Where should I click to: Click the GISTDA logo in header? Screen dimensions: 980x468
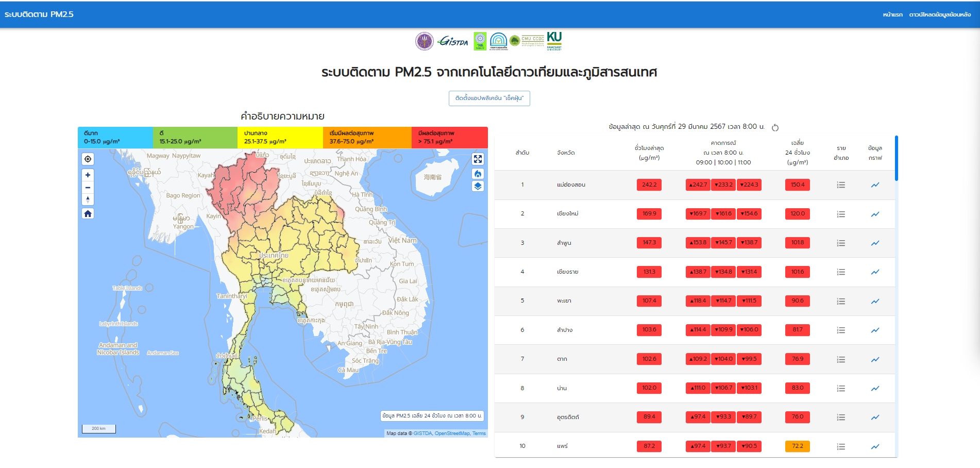pos(453,41)
